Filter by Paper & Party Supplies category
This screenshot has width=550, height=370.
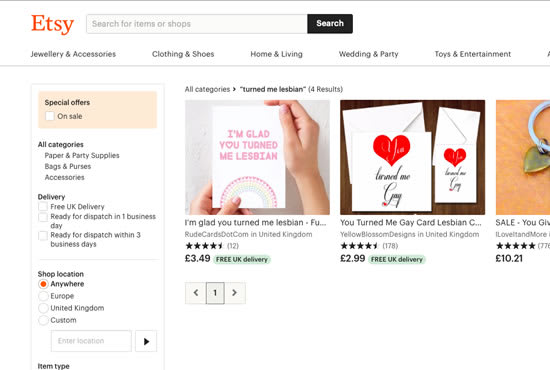(x=82, y=155)
